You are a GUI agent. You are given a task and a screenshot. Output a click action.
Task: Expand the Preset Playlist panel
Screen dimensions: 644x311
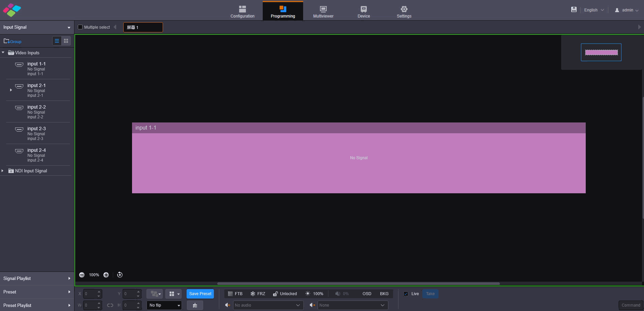point(37,305)
